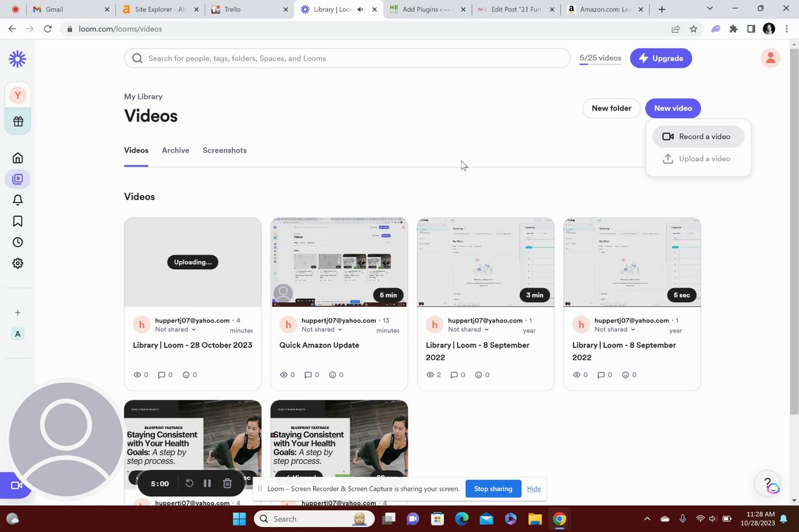Click the New folder button
Image resolution: width=799 pixels, height=532 pixels.
[x=611, y=108]
